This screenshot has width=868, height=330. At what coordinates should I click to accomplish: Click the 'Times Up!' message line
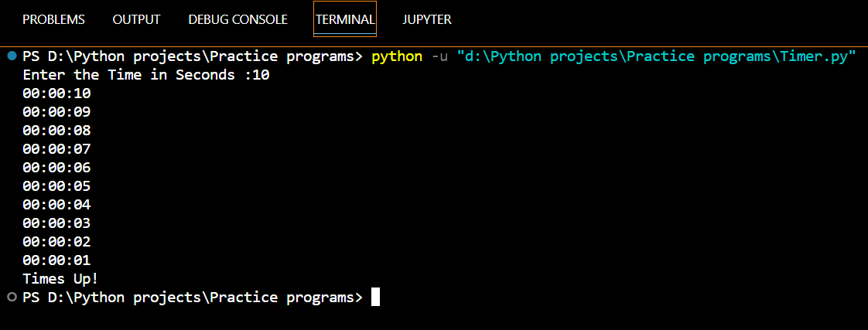click(x=61, y=278)
